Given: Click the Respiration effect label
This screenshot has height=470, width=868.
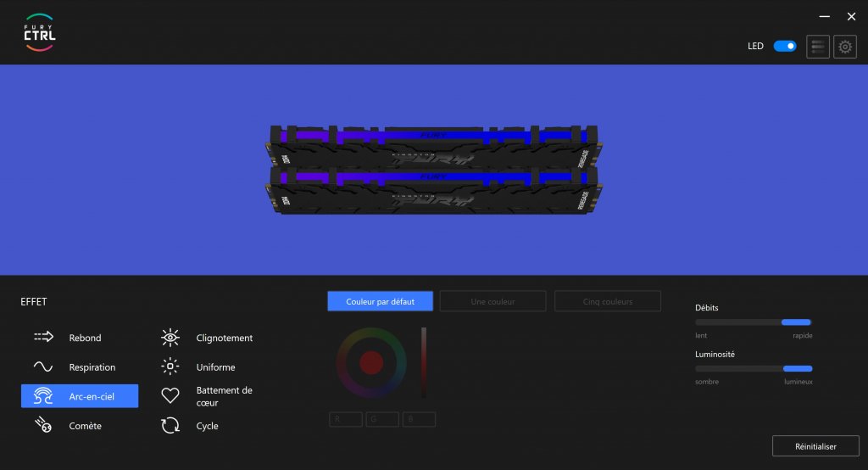Looking at the screenshot, I should pyautogui.click(x=92, y=366).
